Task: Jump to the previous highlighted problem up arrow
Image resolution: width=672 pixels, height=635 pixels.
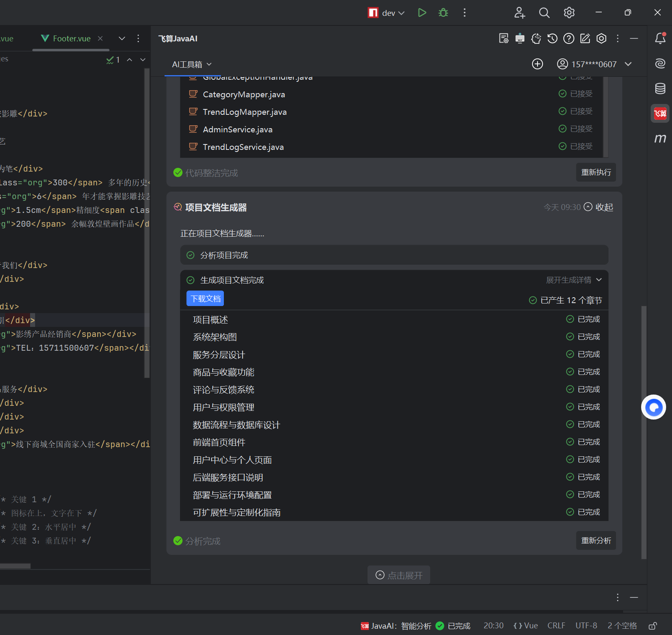Action: 129,60
